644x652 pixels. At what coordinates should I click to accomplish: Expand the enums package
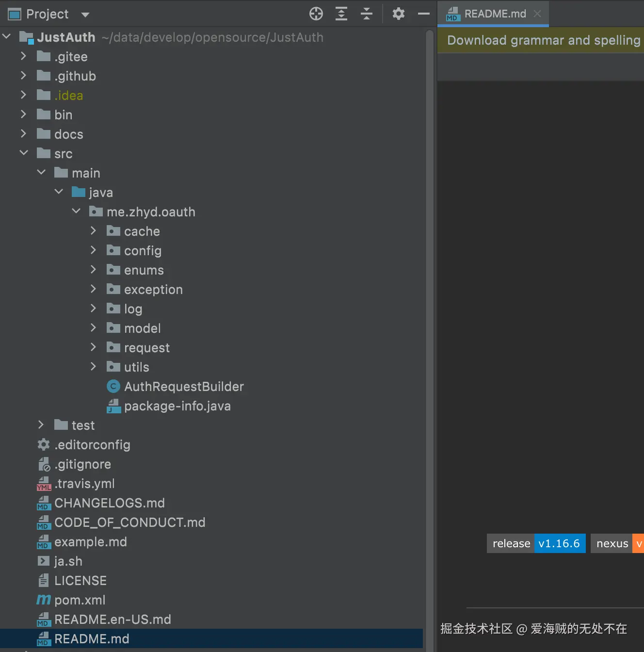94,270
